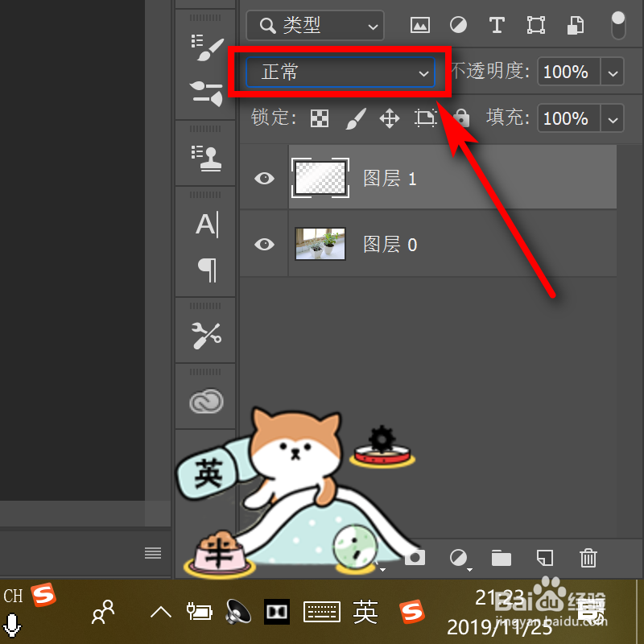The width and height of the screenshot is (644, 644).
Task: Hide 图层 0 with eye icon
Action: pos(264,245)
